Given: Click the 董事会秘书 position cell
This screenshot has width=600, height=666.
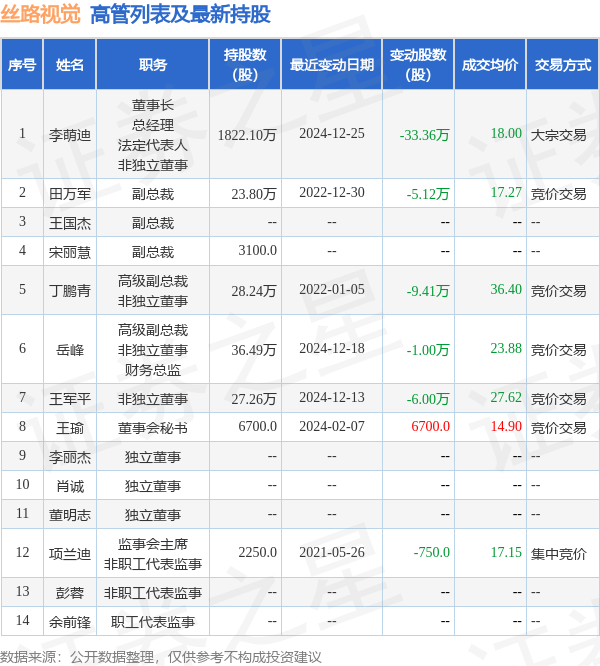Looking at the screenshot, I should click(153, 427).
